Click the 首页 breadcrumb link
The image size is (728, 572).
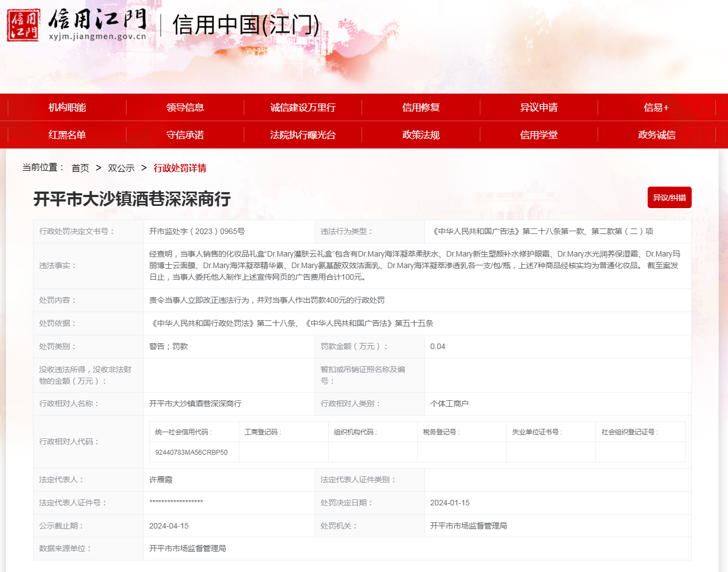pyautogui.click(x=80, y=168)
